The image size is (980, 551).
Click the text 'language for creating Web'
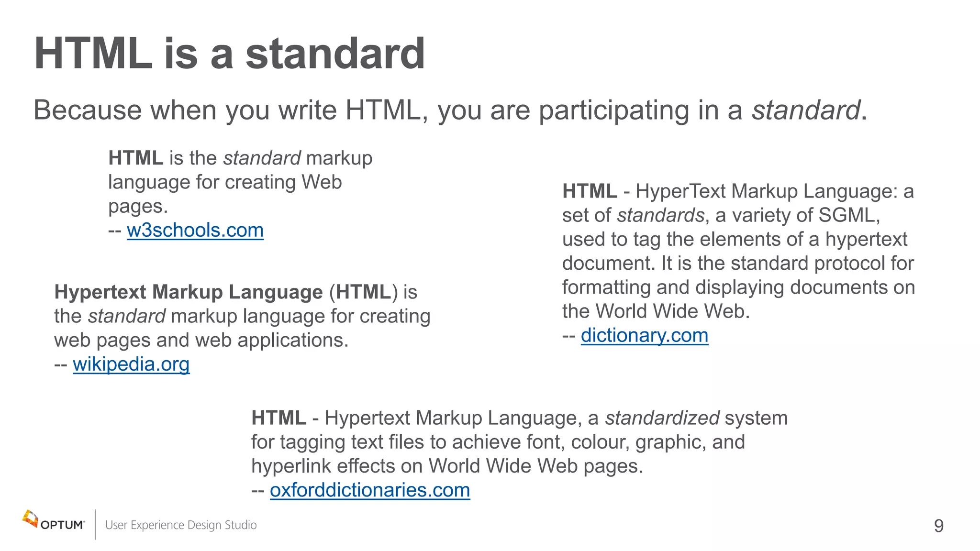pyautogui.click(x=225, y=182)
